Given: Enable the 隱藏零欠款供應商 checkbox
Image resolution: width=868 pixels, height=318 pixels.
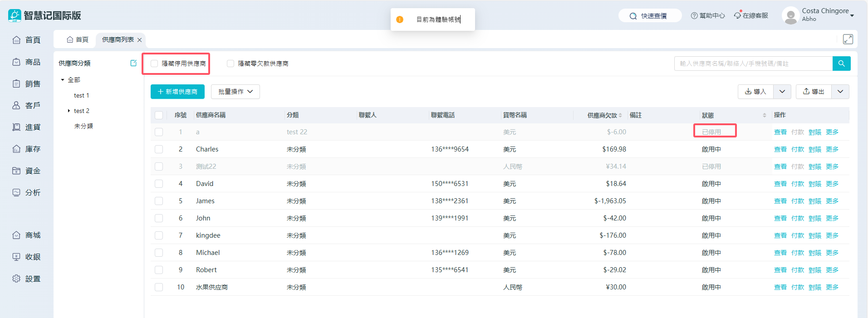Looking at the screenshot, I should click(230, 64).
